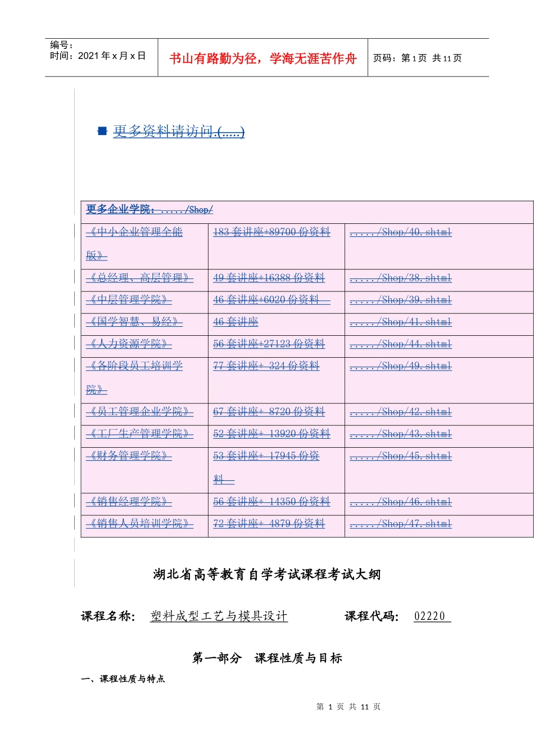Screen dimensions: 534x756
Task: Open the Shop/45.shtml link
Action: (x=401, y=456)
